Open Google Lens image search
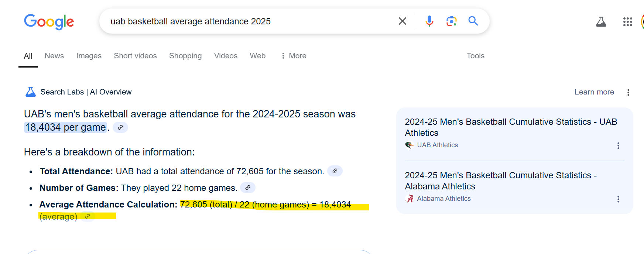Screen dimensions: 644x254 pyautogui.click(x=451, y=21)
